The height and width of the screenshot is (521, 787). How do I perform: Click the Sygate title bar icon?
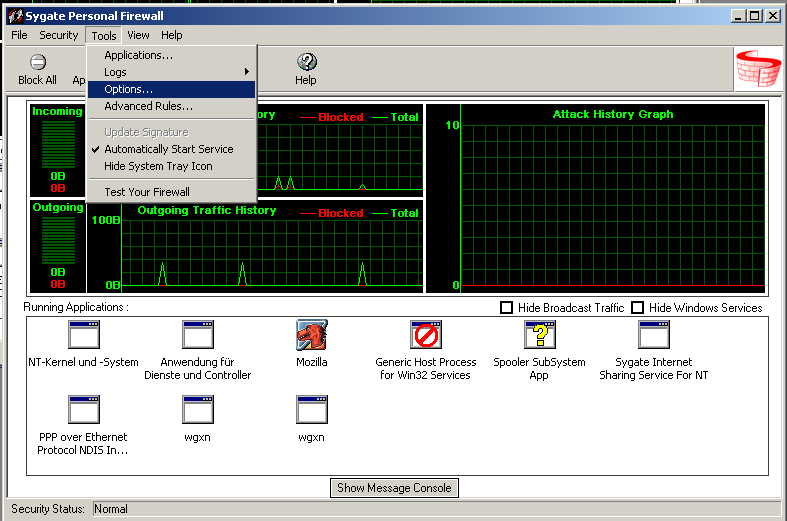tap(16, 16)
